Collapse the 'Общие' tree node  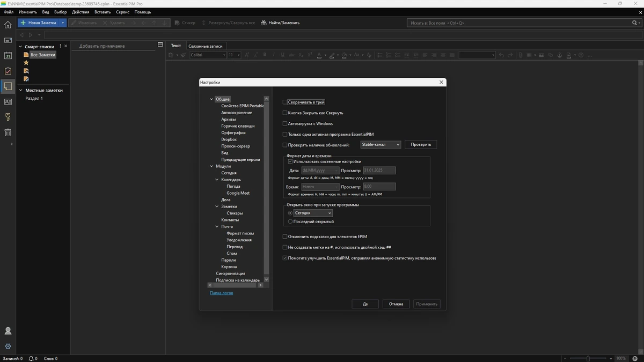[x=211, y=99]
